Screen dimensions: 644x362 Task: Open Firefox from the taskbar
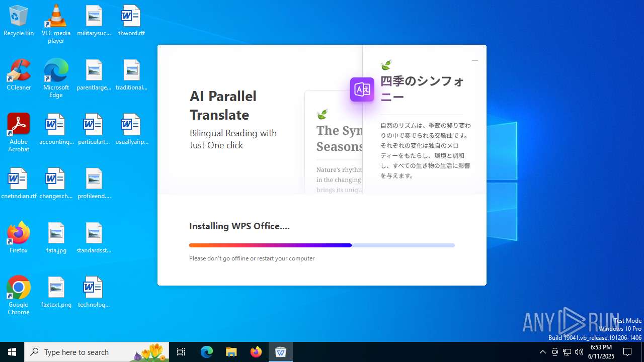click(256, 352)
